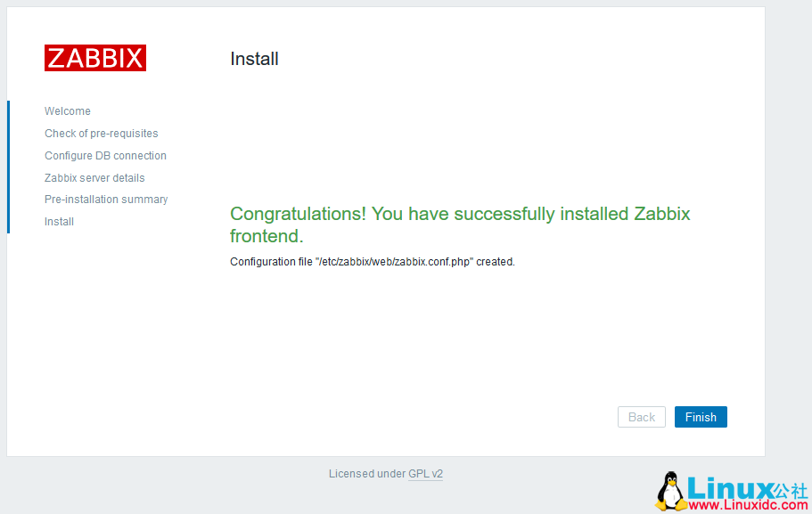Click the Install page heading

(254, 59)
